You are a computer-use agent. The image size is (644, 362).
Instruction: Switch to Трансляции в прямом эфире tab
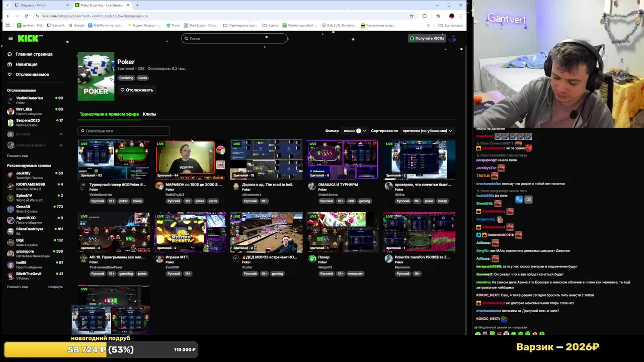[x=109, y=114]
